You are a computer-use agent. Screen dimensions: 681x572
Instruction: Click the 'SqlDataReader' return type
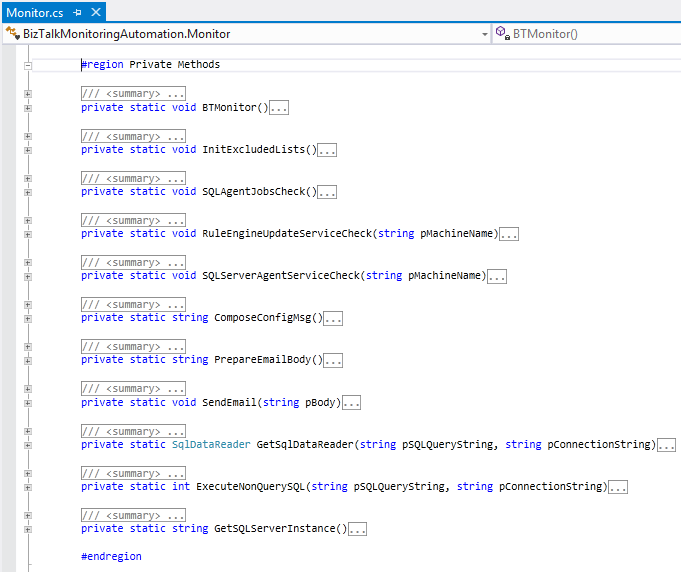pyautogui.click(x=211, y=445)
